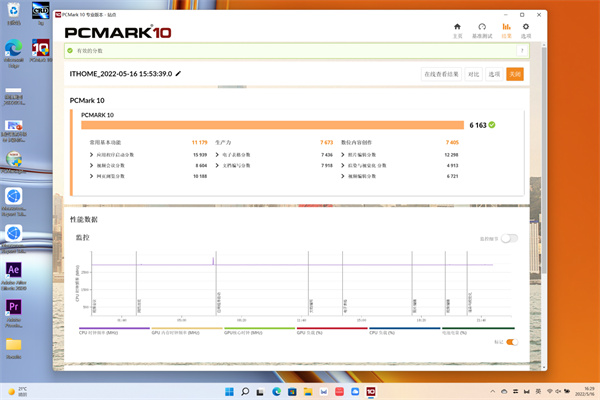Click overall score 6 163
Image resolution: width=600 pixels, height=400 pixels.
pos(478,125)
